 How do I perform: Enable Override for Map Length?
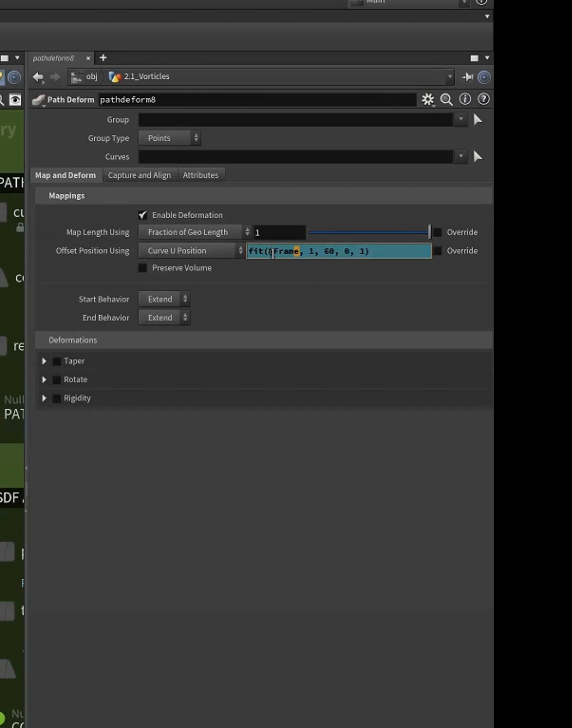438,232
